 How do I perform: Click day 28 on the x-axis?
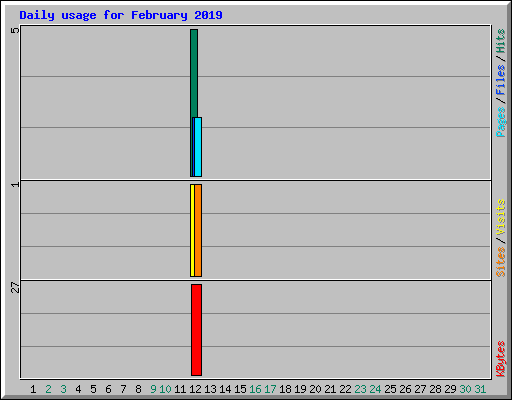(x=435, y=389)
